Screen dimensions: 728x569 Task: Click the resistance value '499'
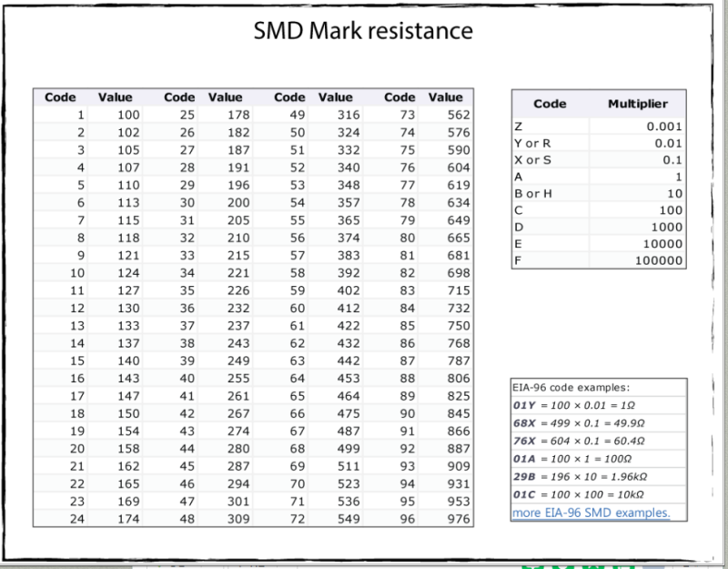pyautogui.click(x=349, y=449)
